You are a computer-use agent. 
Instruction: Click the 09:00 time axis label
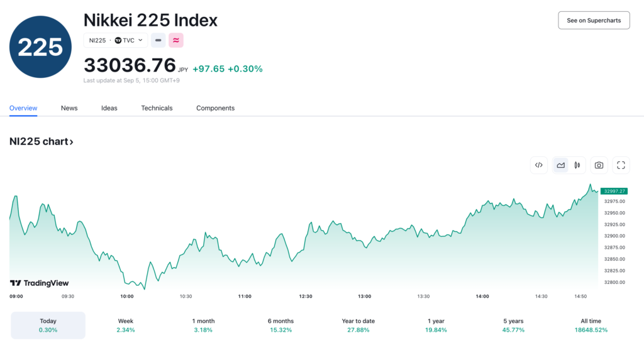[16, 296]
